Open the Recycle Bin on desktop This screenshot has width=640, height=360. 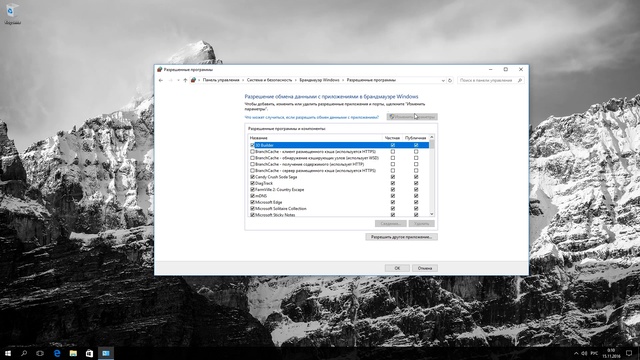click(12, 13)
